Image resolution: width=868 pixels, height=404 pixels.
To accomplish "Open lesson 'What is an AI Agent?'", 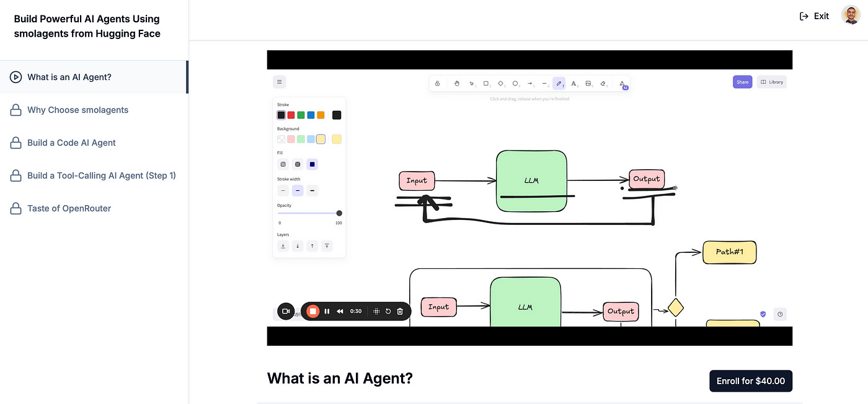I will click(93, 77).
